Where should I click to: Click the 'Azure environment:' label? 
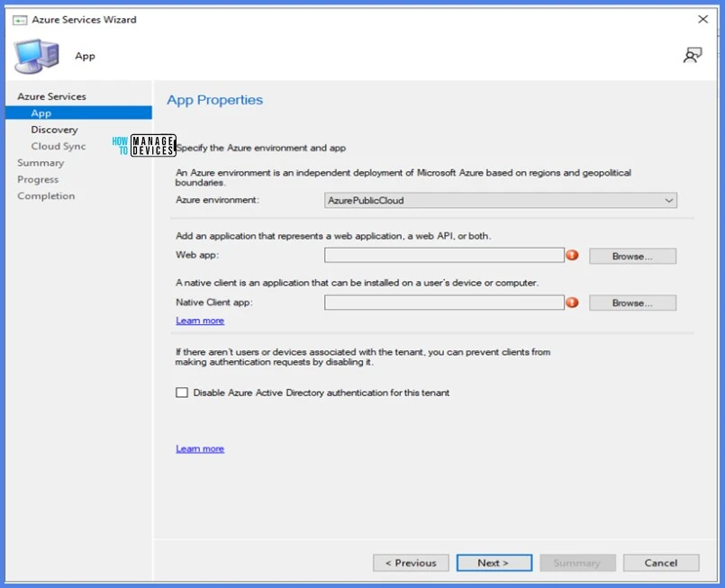click(x=217, y=200)
